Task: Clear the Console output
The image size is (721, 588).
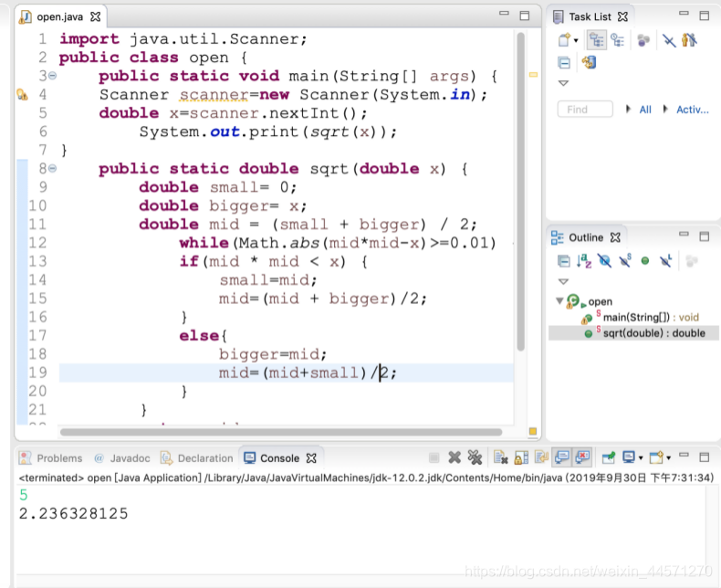Action: 500,457
